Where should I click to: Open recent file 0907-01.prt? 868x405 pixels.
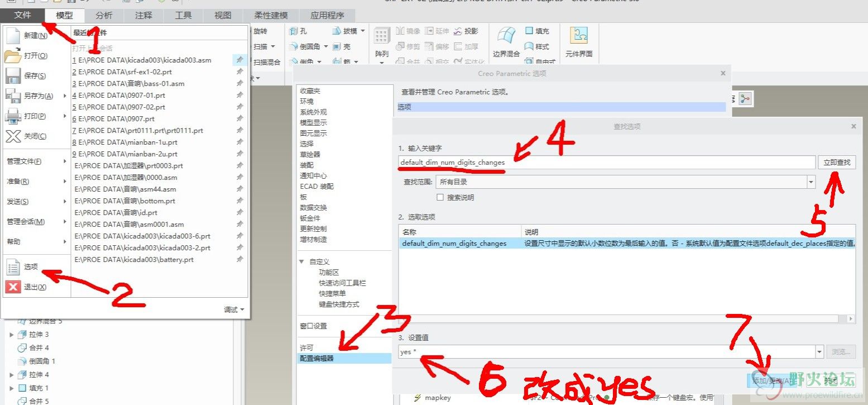coord(118,95)
